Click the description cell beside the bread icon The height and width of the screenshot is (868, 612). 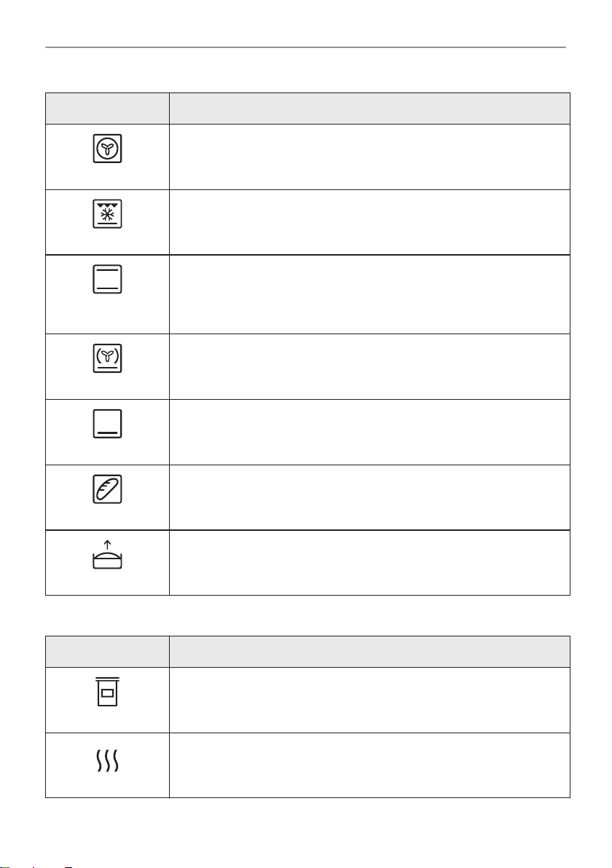[369, 497]
